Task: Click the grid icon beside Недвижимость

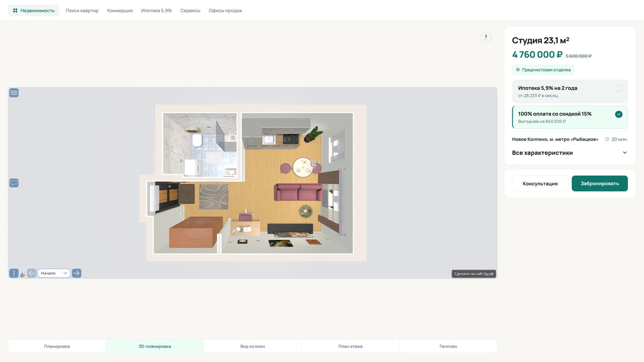Action: point(15,11)
